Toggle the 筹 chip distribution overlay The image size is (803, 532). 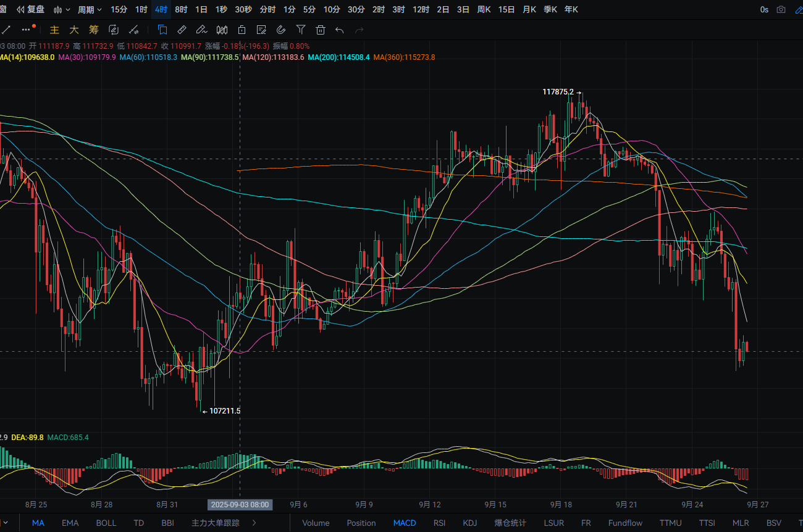(x=94, y=30)
